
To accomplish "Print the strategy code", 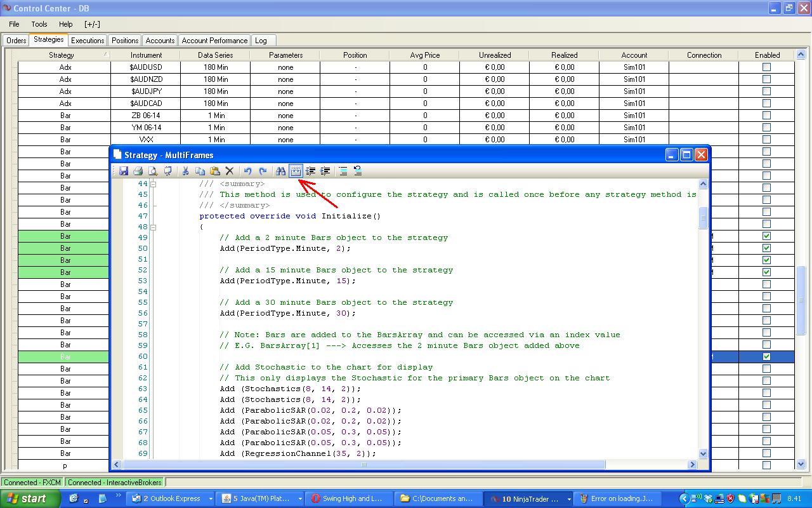I will pos(138,171).
